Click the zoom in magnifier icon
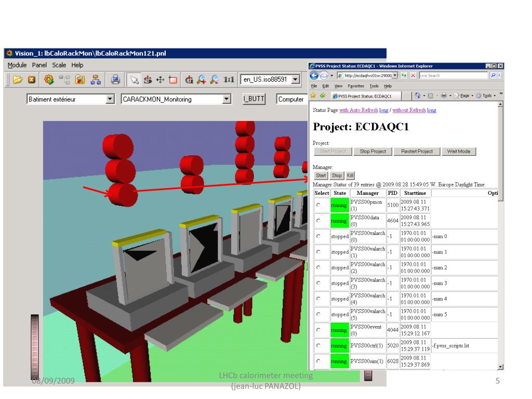This screenshot has height=399, width=532. pos(202,79)
